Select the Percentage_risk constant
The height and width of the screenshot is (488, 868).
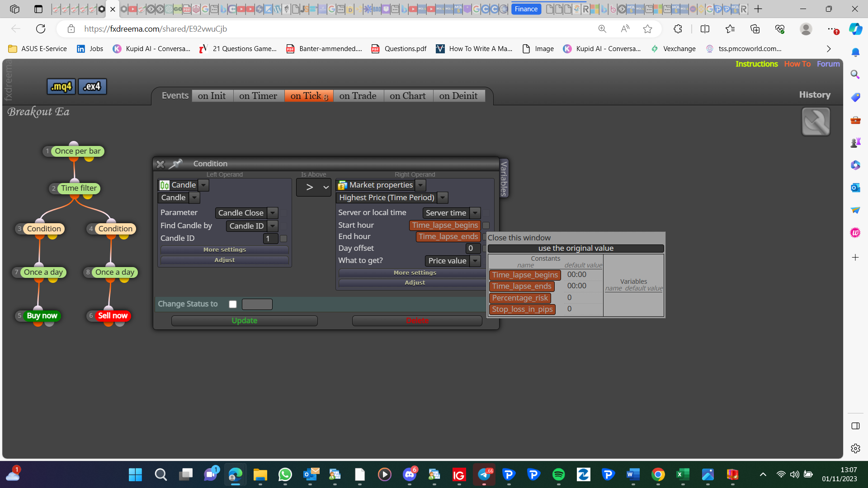520,298
